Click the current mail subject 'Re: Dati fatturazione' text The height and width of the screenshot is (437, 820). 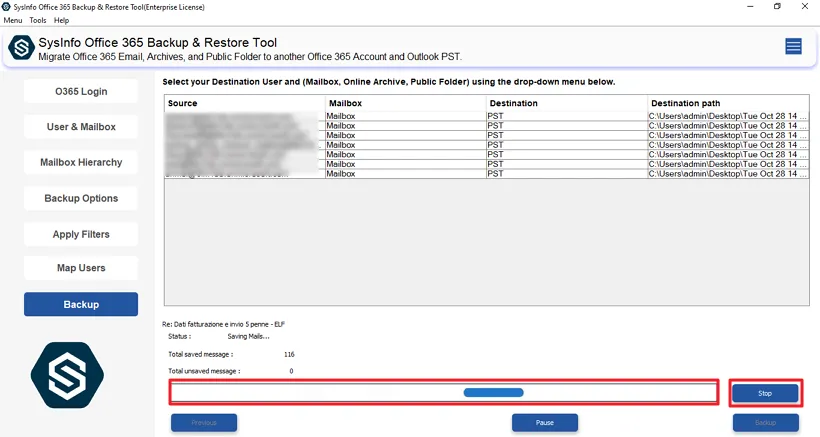pos(224,325)
